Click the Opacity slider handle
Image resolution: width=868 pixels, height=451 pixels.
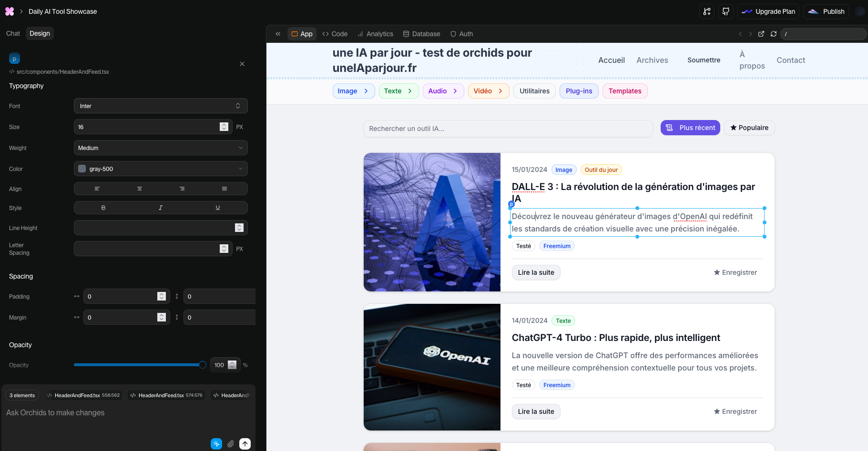[x=203, y=365]
